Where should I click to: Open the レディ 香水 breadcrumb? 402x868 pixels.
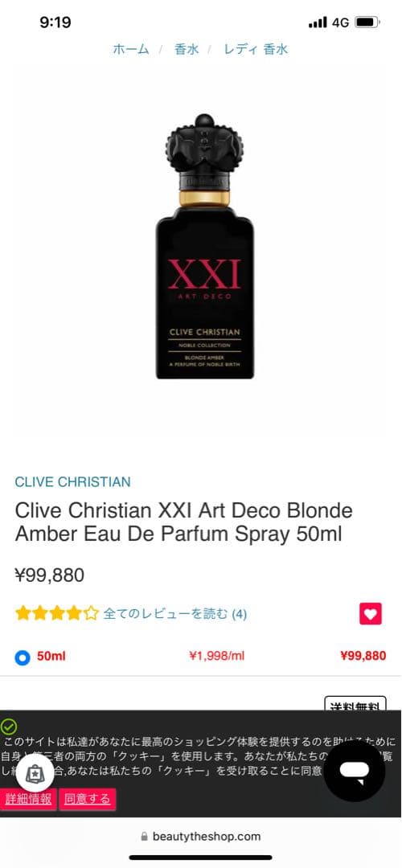[256, 49]
